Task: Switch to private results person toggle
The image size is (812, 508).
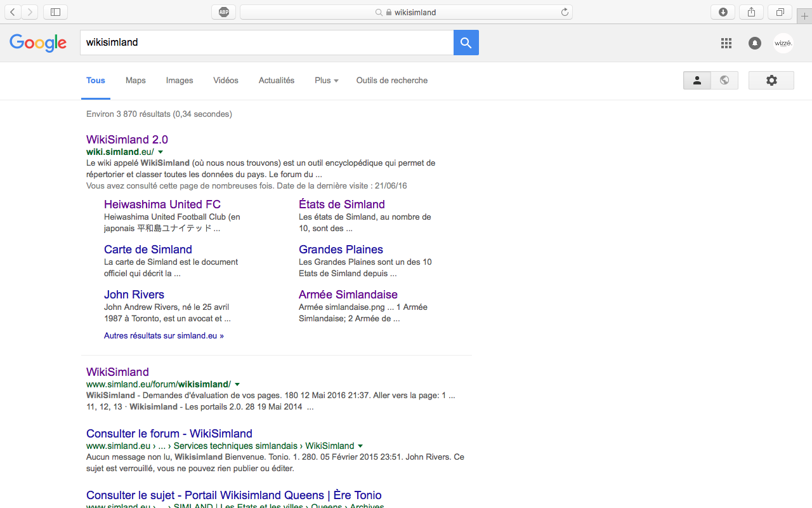Action: [697, 81]
